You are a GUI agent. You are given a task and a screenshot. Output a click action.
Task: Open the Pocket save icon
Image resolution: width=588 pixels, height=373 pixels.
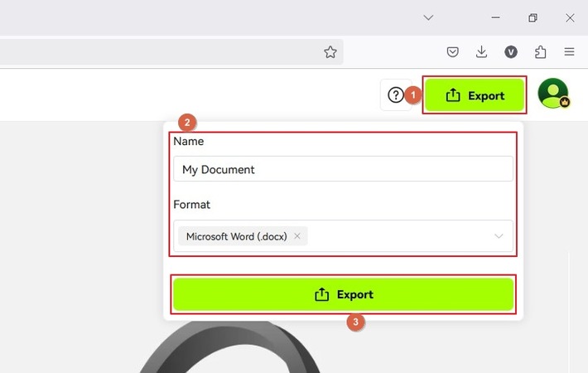click(x=453, y=51)
